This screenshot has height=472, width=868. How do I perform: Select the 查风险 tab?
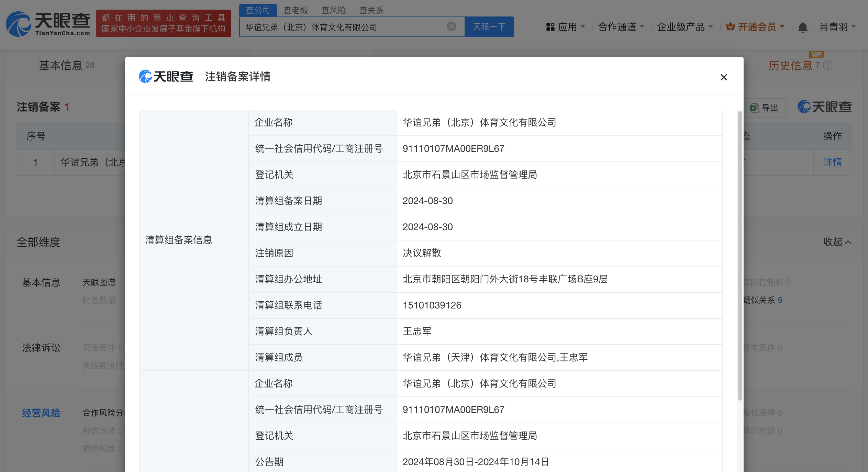click(333, 10)
